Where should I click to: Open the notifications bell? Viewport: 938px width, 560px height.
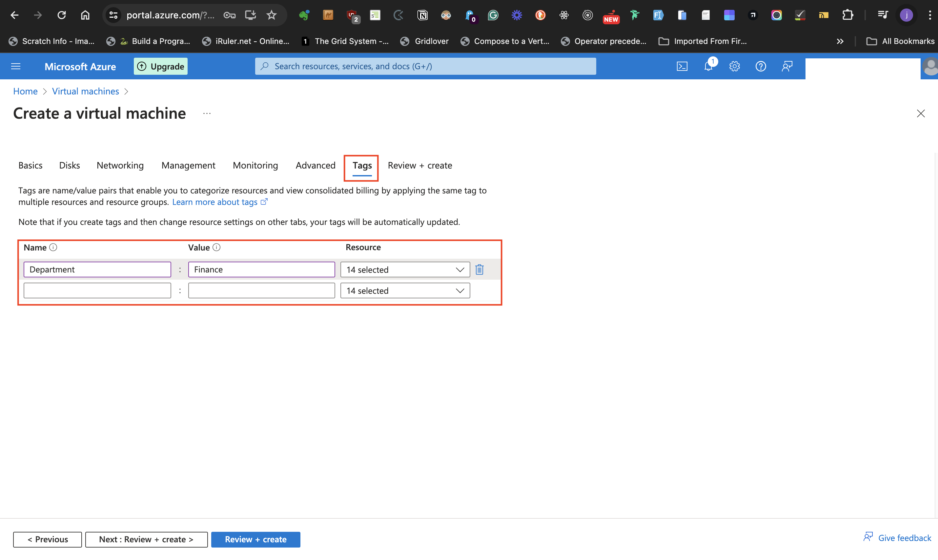pyautogui.click(x=708, y=67)
